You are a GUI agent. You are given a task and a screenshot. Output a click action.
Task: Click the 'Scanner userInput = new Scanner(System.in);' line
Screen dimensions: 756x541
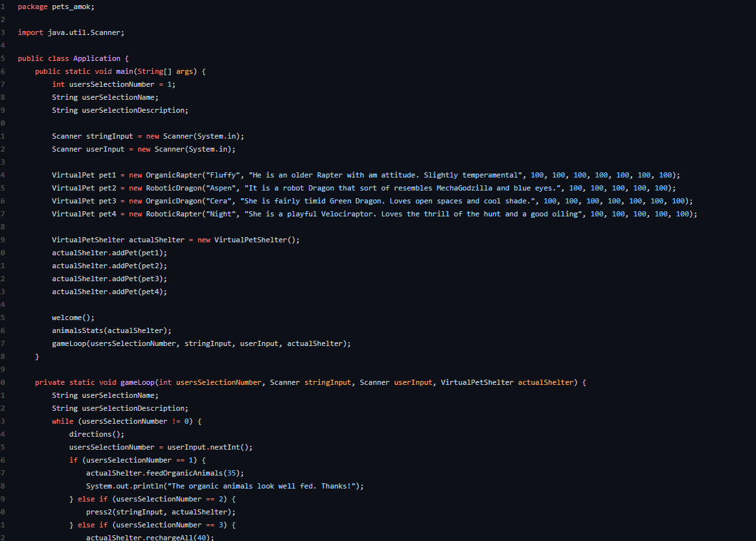point(144,149)
